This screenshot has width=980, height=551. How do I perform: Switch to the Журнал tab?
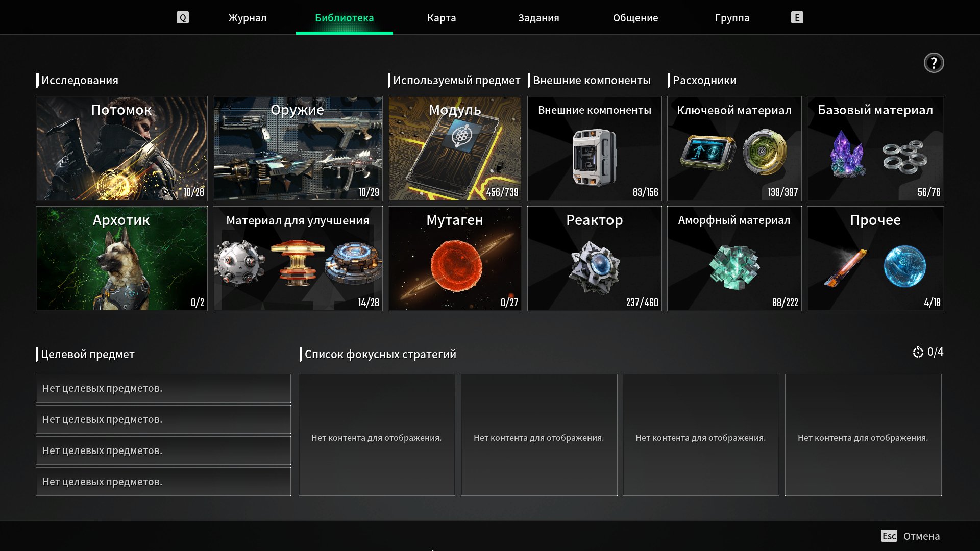[247, 18]
